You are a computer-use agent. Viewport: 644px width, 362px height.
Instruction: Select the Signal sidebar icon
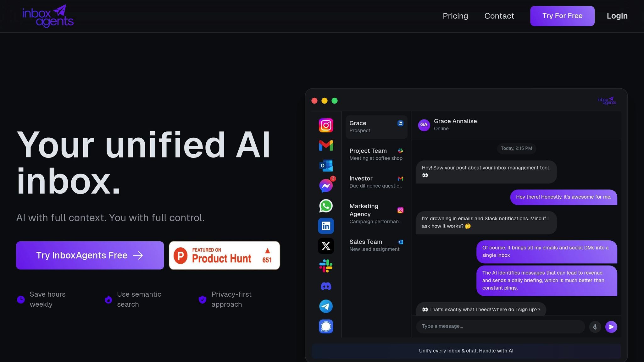[x=326, y=326]
